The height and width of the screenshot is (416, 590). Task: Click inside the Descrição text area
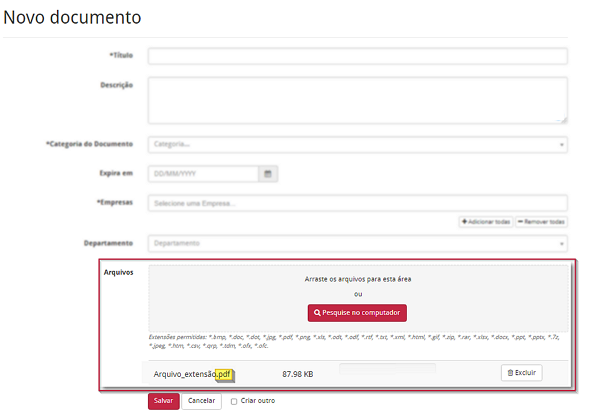coord(357,100)
